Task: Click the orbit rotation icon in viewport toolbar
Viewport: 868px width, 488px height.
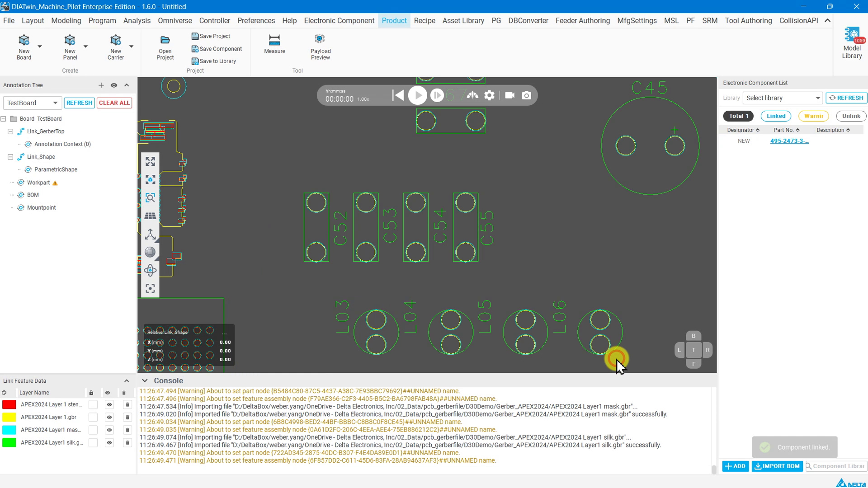Action: (150, 270)
